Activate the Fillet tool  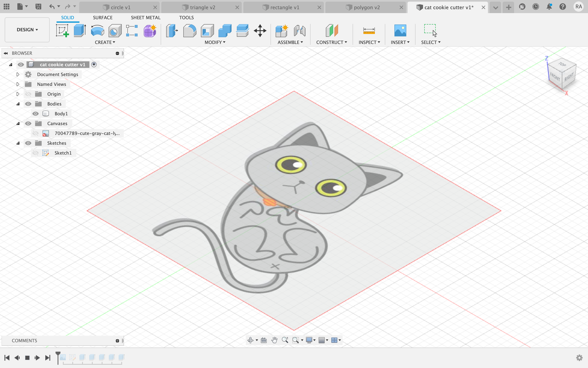tap(190, 31)
